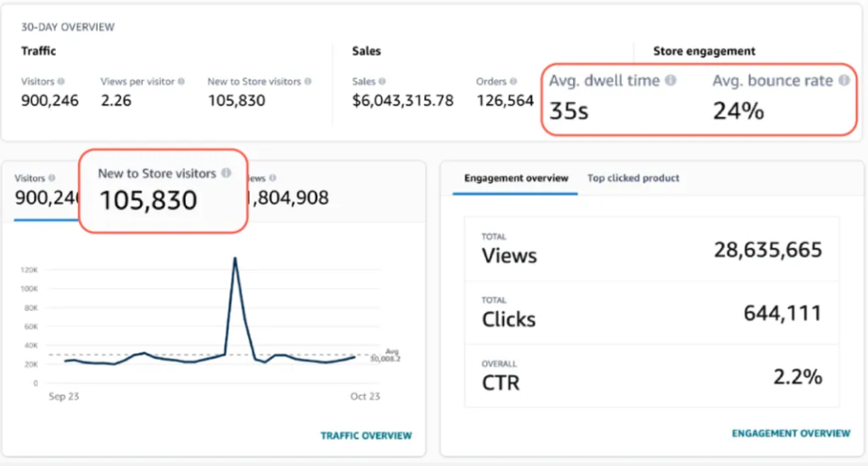Viewport: 868px width, 466px height.
Task: Open the info icon next to Sales
Action: pos(382,82)
